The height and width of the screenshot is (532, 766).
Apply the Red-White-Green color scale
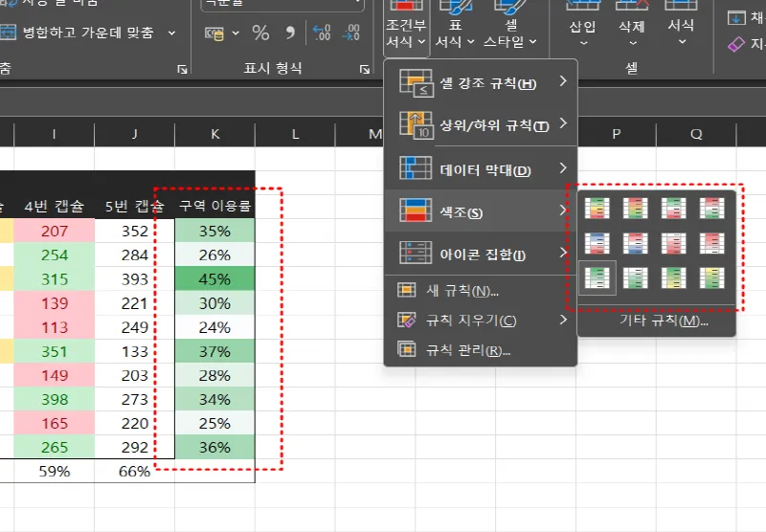[711, 208]
